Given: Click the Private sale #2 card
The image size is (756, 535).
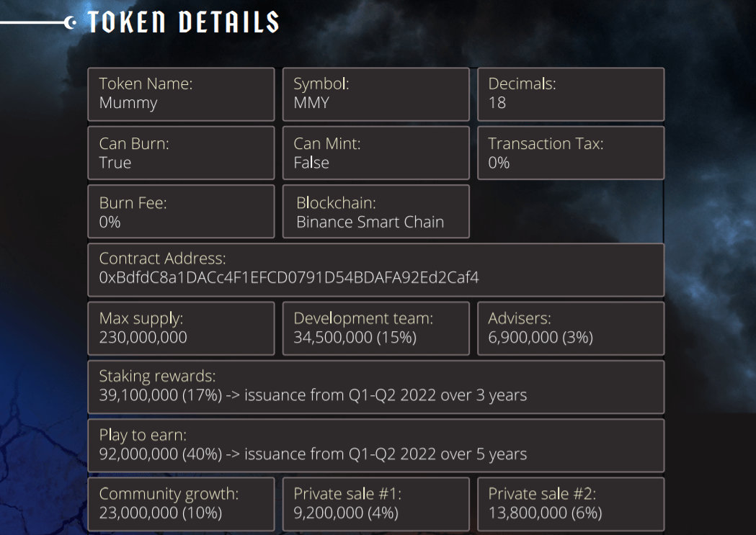Looking at the screenshot, I should 570,504.
